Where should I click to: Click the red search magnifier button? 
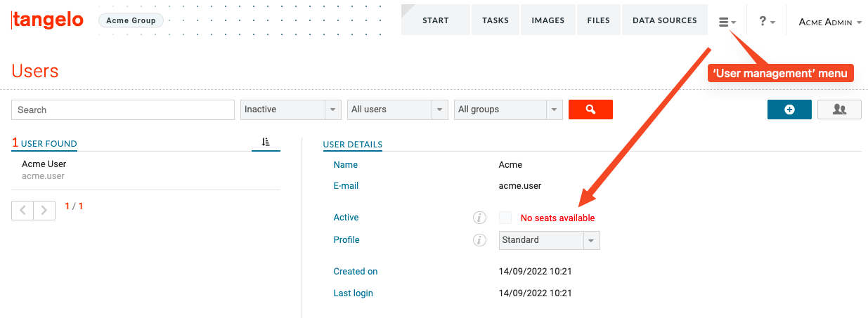590,110
